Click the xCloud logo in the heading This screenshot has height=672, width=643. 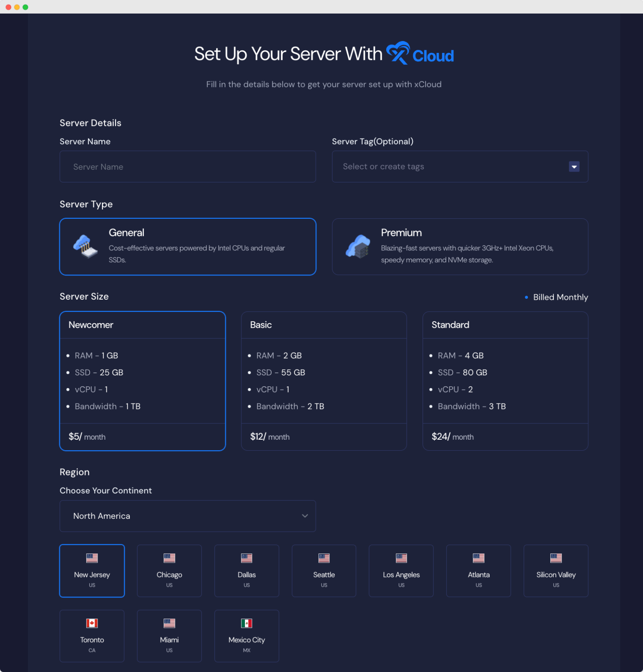[x=420, y=53]
